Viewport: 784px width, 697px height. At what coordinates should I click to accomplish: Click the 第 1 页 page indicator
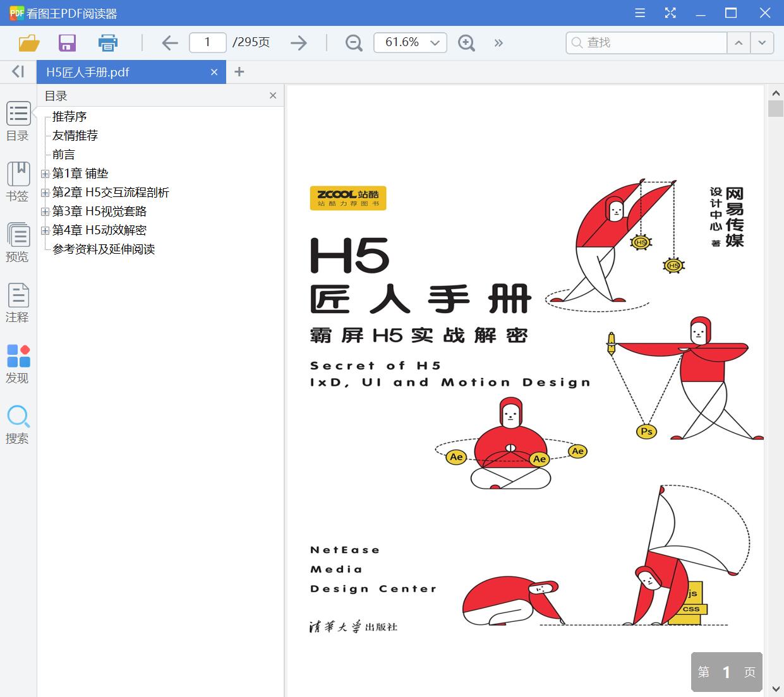tap(727, 672)
